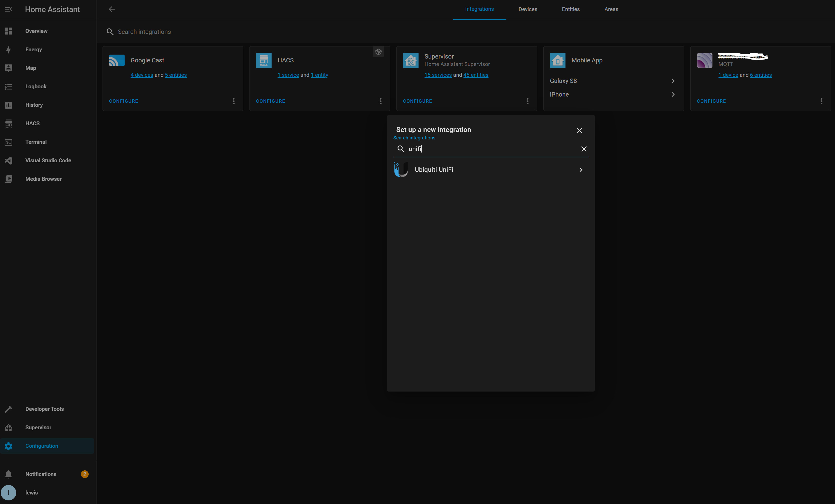Click CONFIGURE on the MQTT card

pyautogui.click(x=711, y=101)
